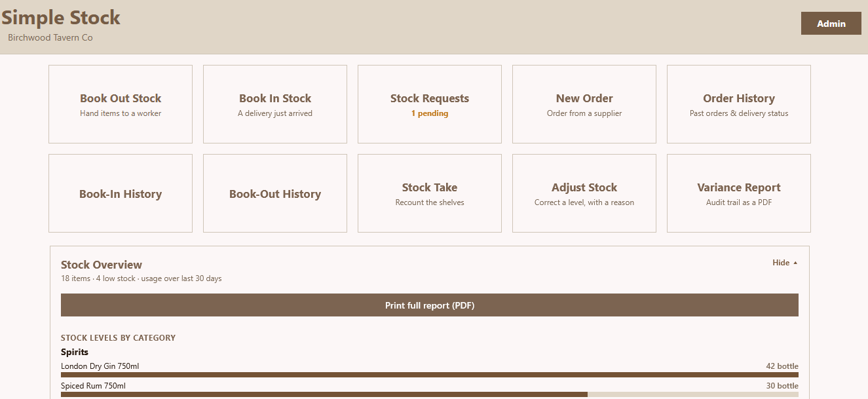Click the Stock Overview heading

pyautogui.click(x=102, y=265)
